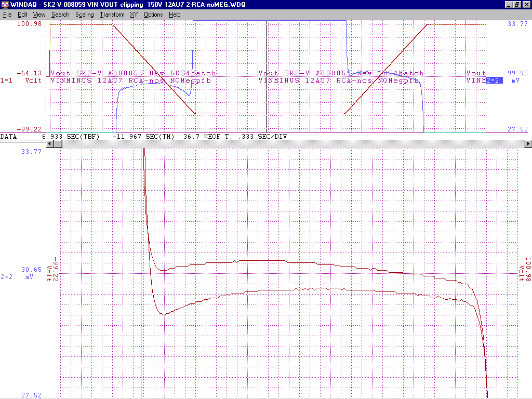This screenshot has width=532, height=399.
Task: Open the Transform menu
Action: [x=112, y=15]
